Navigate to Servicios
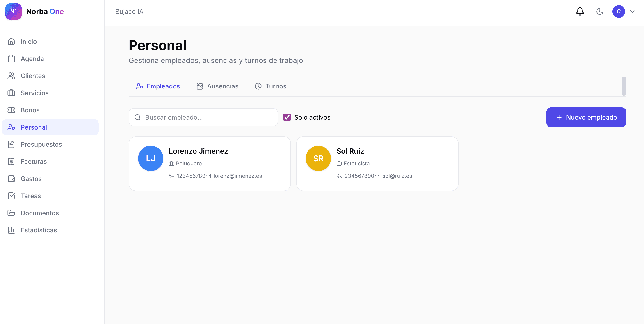This screenshot has height=324, width=644. coord(50,93)
